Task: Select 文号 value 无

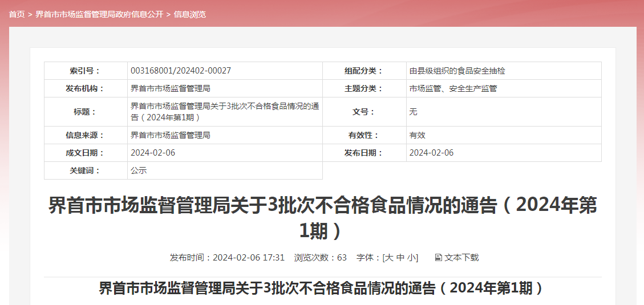Action: click(x=413, y=112)
